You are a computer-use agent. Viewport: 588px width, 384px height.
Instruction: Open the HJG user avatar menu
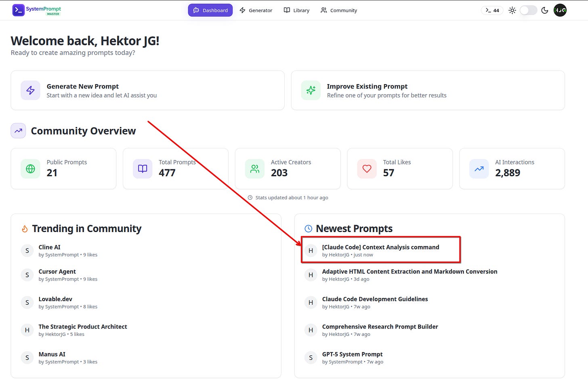coord(560,11)
